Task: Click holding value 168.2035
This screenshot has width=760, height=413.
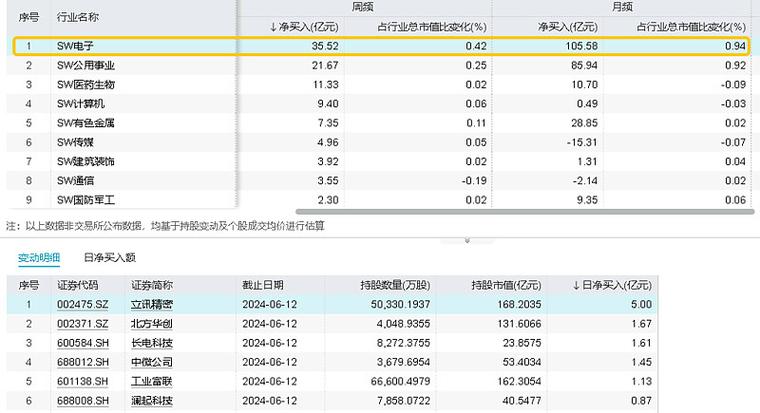Action: (519, 304)
